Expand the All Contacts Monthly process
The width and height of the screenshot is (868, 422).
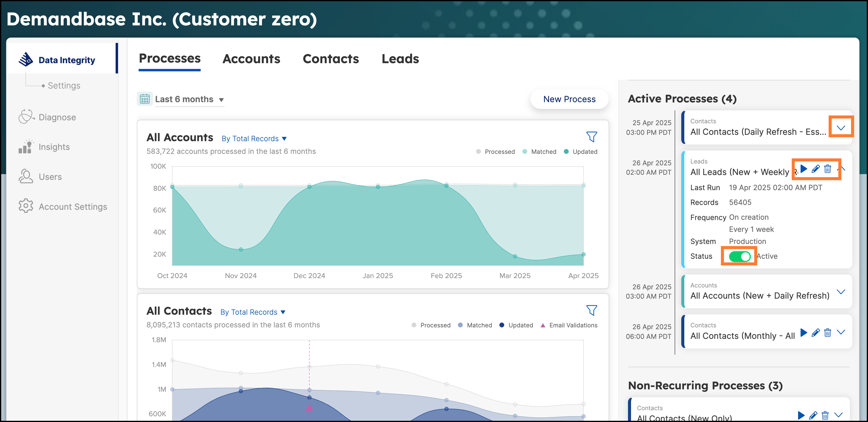[x=841, y=332]
